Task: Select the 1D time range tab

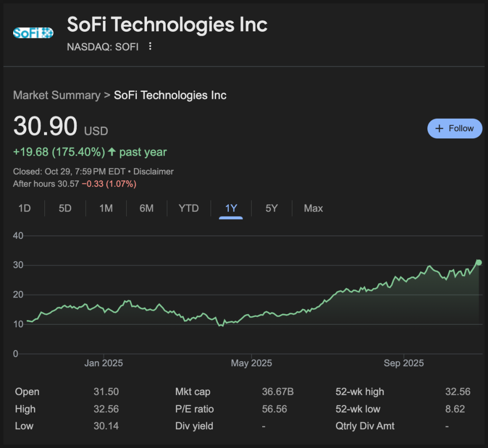Action: [24, 208]
